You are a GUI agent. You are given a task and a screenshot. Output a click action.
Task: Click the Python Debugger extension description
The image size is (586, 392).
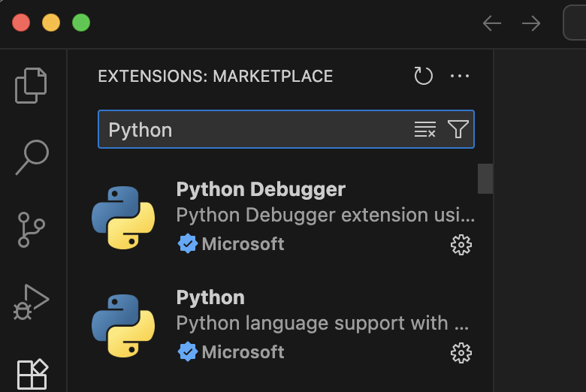(325, 216)
